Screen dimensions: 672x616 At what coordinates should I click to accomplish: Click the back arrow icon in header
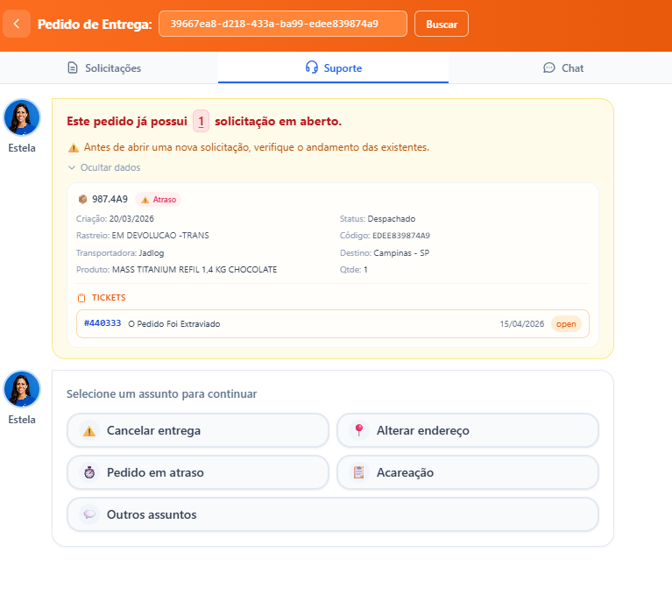[x=17, y=24]
